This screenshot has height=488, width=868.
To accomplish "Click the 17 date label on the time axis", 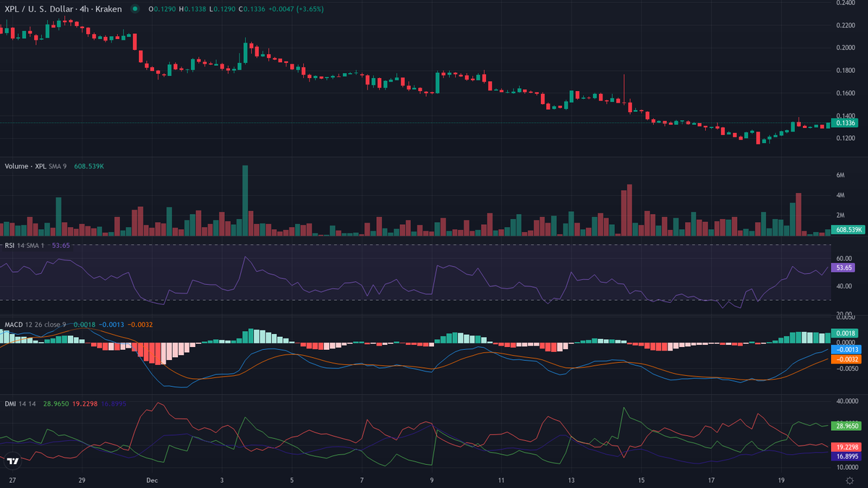I will pos(711,479).
